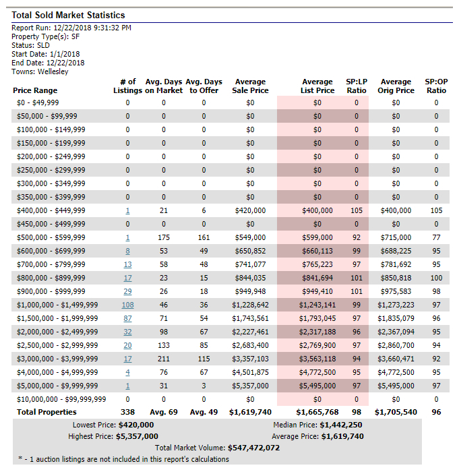Open the listing link for $400,000 - $449,999
This screenshot has width=459, height=476.
pos(127,210)
